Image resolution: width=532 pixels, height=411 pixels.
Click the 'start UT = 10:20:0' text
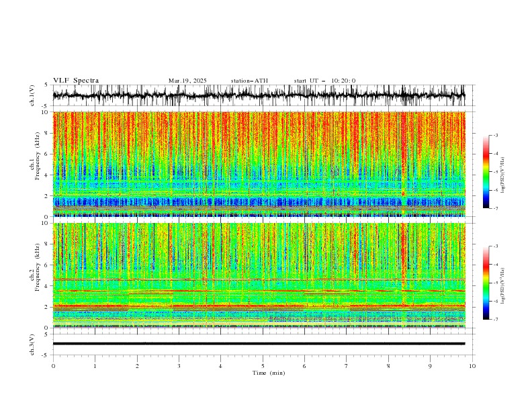(324, 81)
